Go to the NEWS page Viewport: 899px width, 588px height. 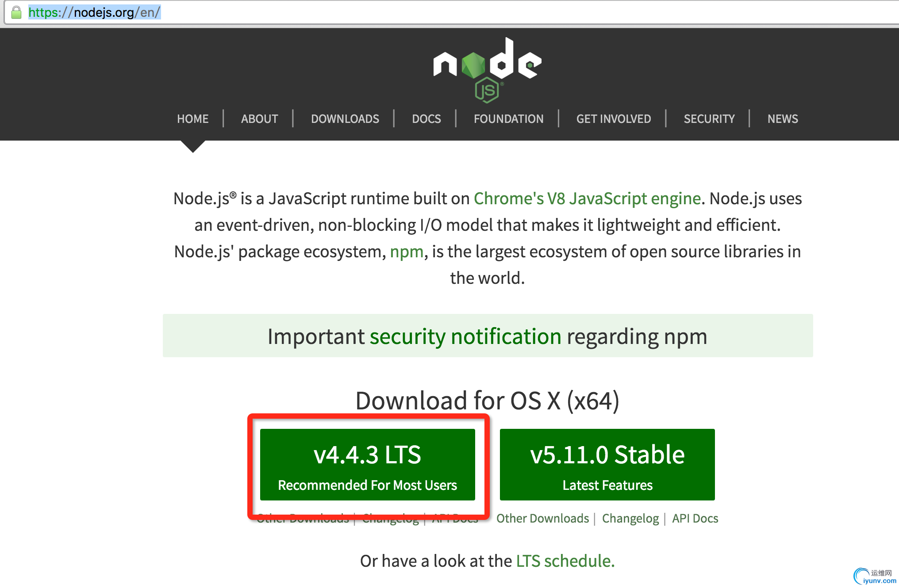pos(782,119)
